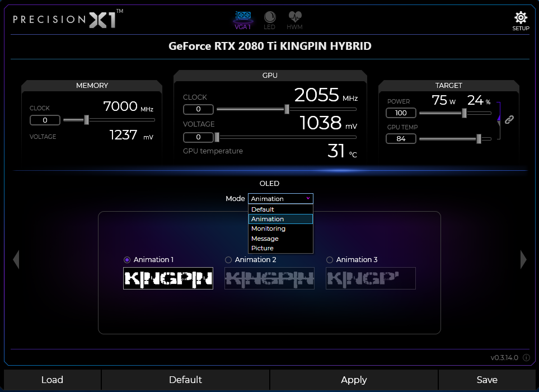Choose Message from the Mode list

(x=280, y=239)
